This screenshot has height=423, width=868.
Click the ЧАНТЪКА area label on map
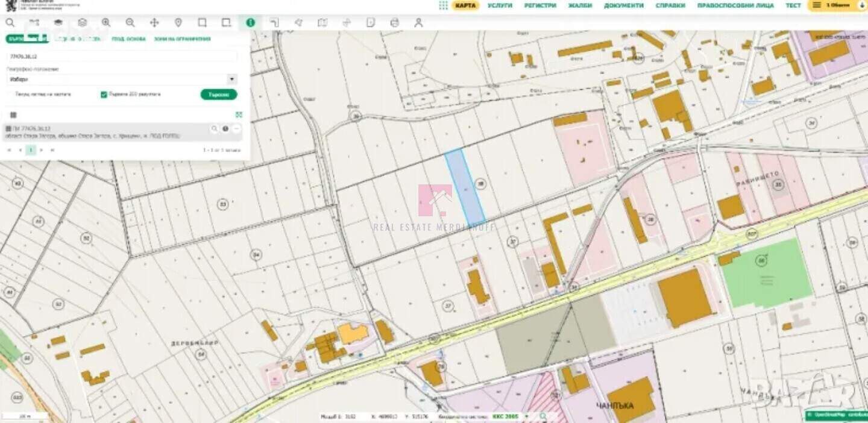[x=615, y=406]
